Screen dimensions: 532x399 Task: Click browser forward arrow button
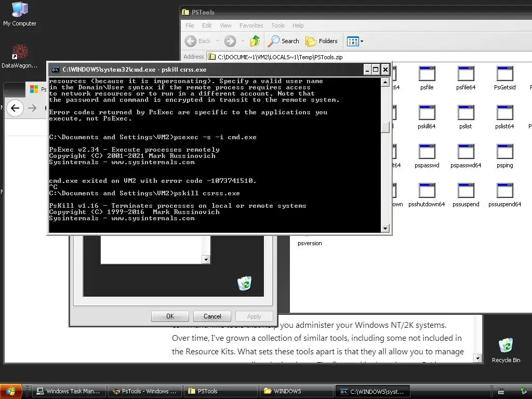[x=32, y=108]
